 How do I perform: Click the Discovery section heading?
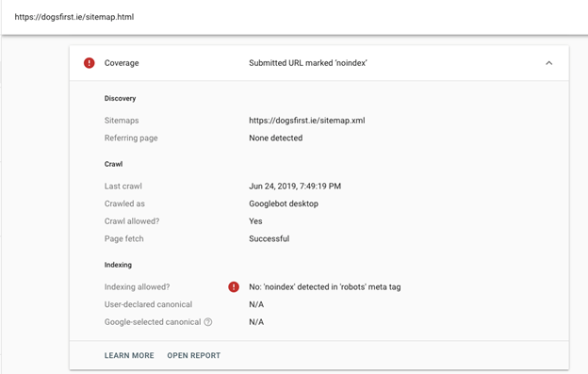coord(120,98)
